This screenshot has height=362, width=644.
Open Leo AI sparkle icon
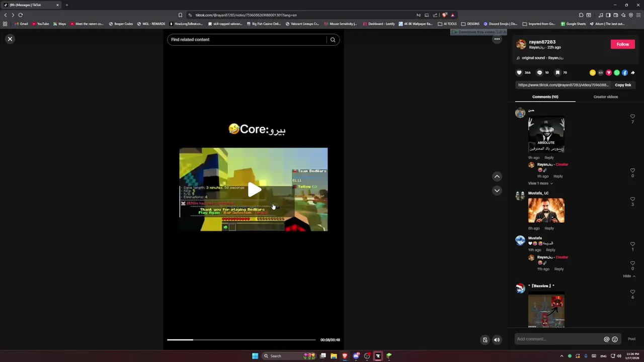click(x=623, y=15)
